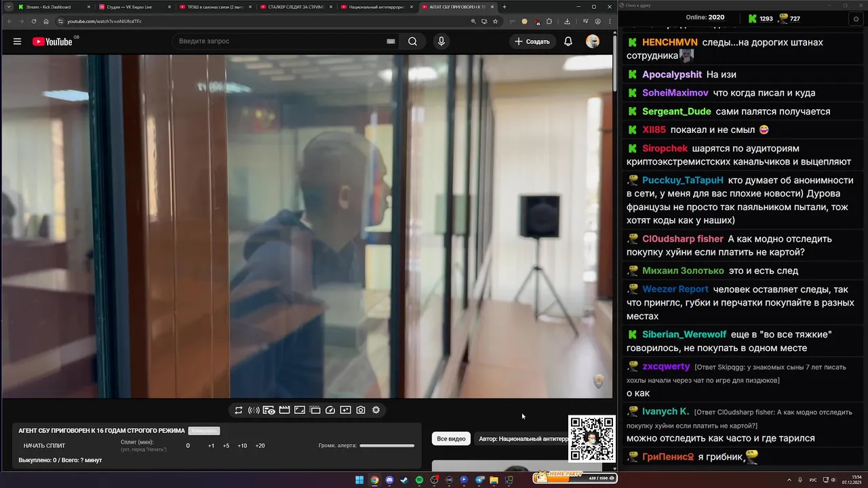Open the browser extensions puzzle icon
868x488 pixels.
click(x=549, y=21)
